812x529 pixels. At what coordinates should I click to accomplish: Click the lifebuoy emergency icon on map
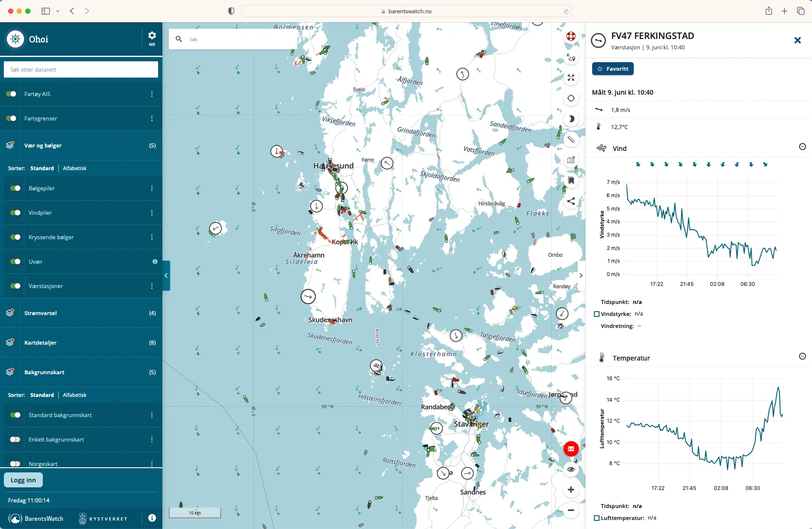571,36
